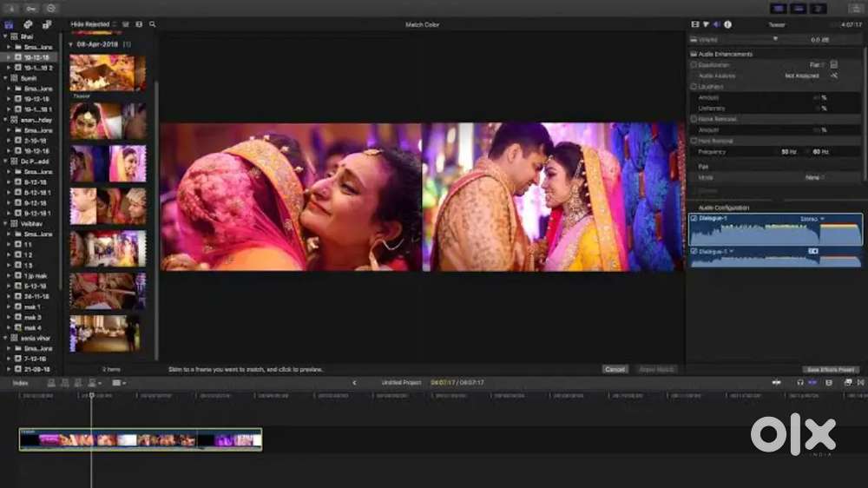Image resolution: width=868 pixels, height=488 pixels.
Task: Open the Hide Rejected filter dropdown
Action: point(93,24)
